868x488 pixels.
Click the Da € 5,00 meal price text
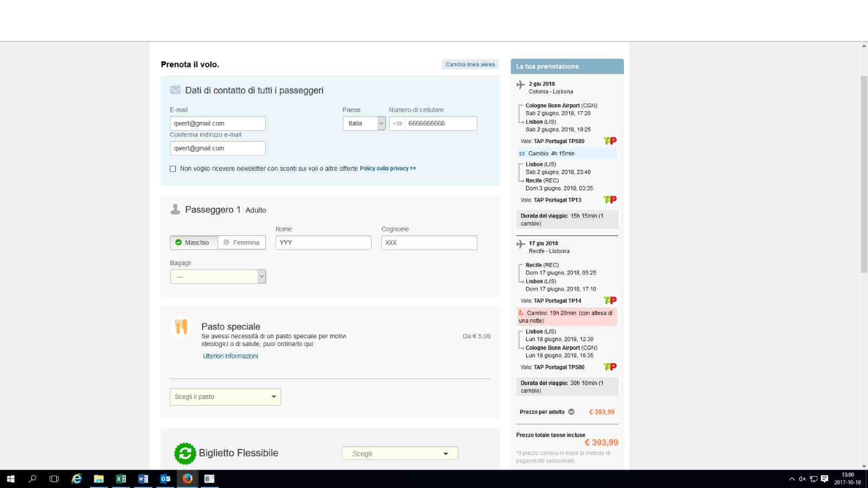477,336
